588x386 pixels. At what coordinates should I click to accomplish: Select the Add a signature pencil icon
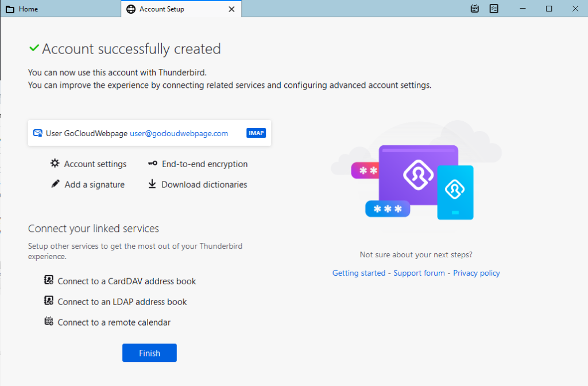tap(55, 184)
